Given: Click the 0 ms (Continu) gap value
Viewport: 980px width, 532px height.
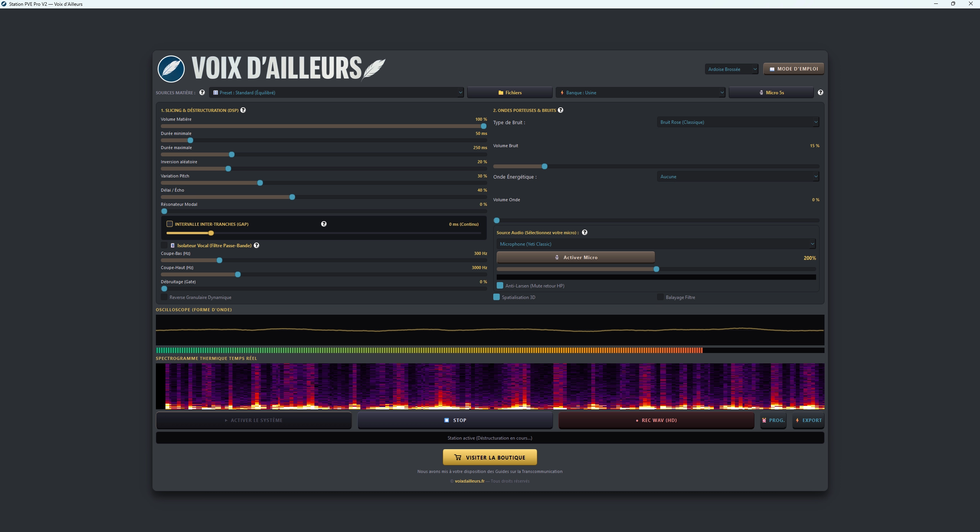Looking at the screenshot, I should [x=464, y=224].
